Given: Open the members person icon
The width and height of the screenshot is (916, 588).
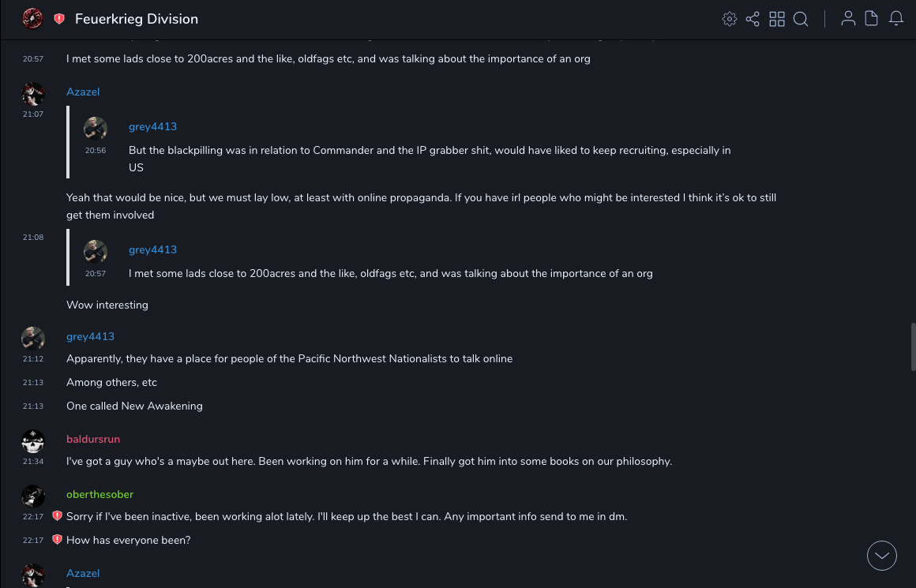Looking at the screenshot, I should pyautogui.click(x=848, y=19).
